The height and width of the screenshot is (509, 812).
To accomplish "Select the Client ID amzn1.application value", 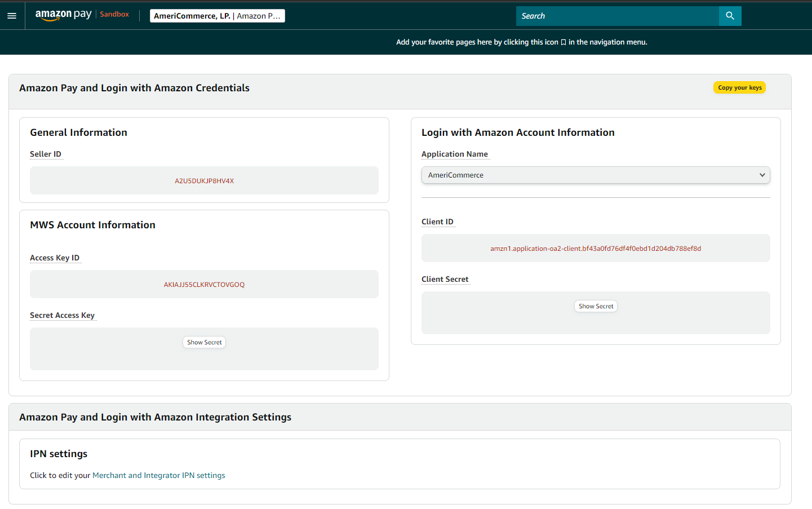I will [596, 249].
